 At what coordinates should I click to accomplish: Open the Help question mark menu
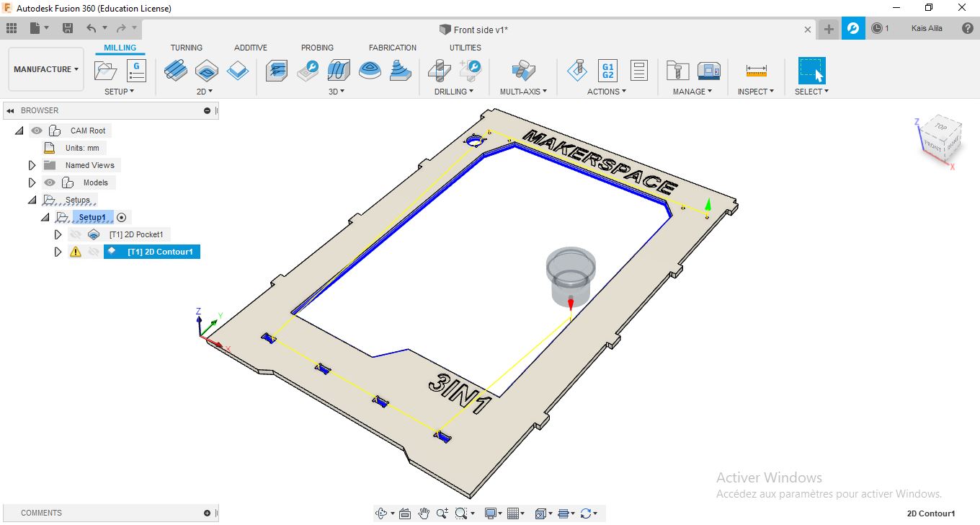pos(968,28)
